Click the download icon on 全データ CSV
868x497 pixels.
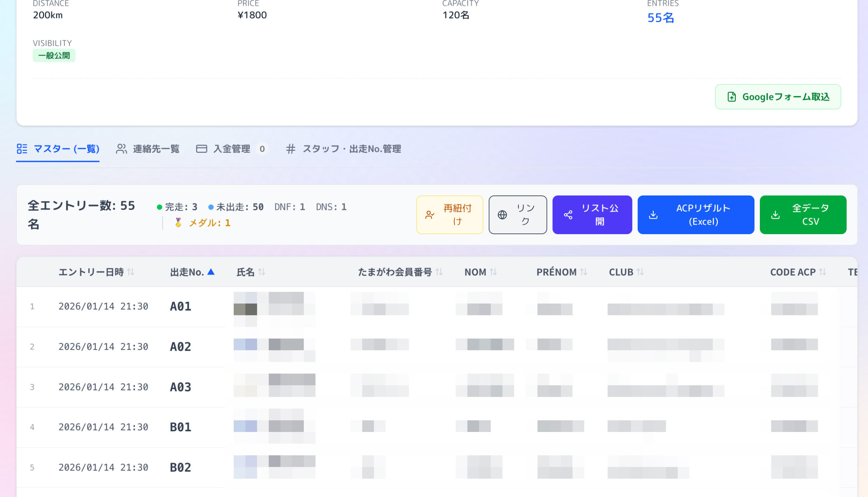click(x=775, y=215)
